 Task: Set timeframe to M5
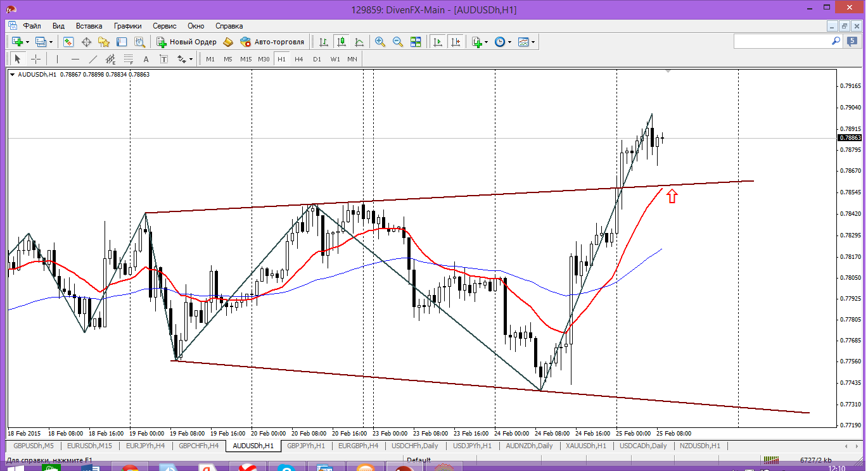point(228,59)
